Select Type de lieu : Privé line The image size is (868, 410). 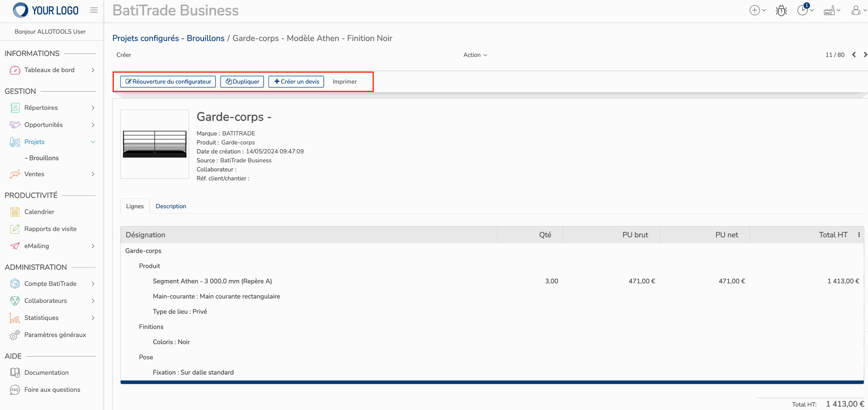click(492, 311)
